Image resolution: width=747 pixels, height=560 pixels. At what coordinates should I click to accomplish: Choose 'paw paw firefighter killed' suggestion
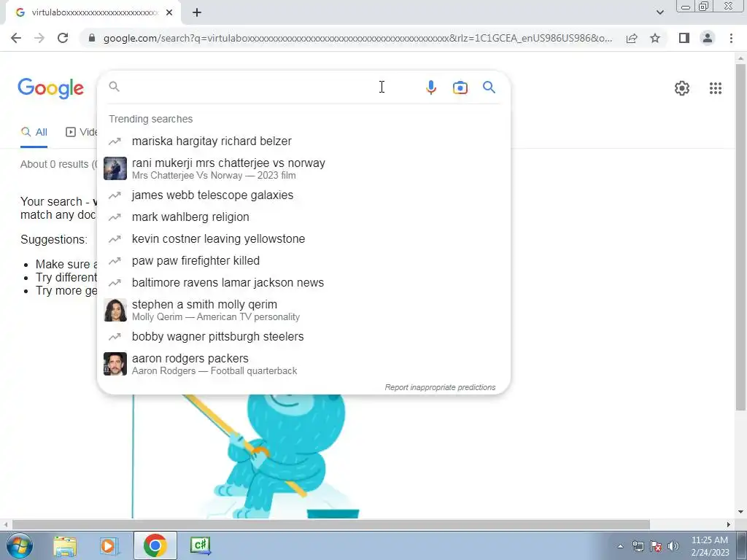tap(303, 261)
